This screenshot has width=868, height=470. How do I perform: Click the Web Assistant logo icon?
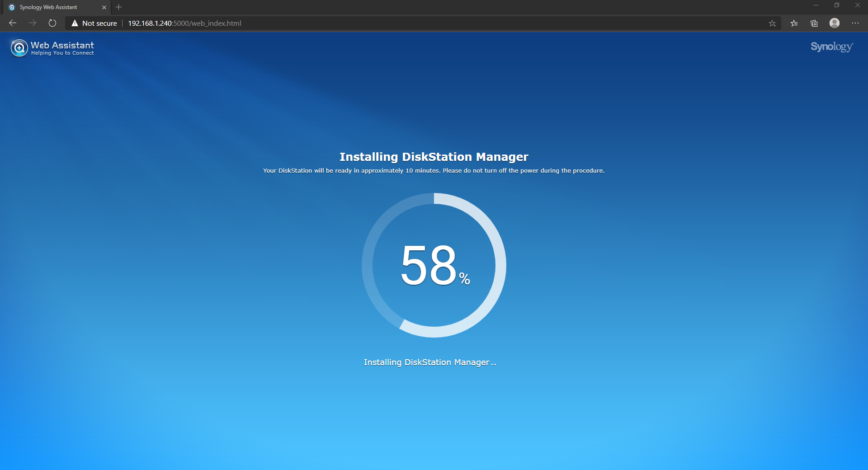pyautogui.click(x=19, y=48)
